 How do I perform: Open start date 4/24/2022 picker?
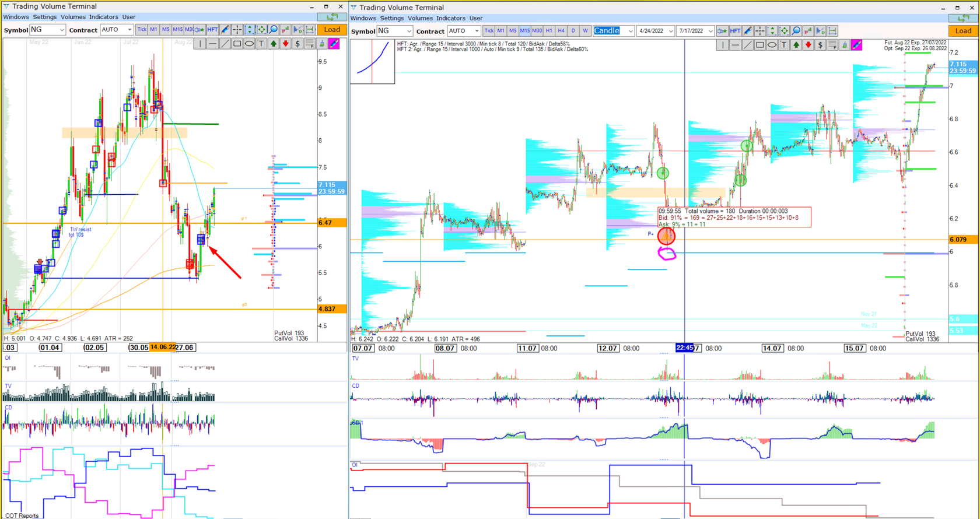[656, 31]
